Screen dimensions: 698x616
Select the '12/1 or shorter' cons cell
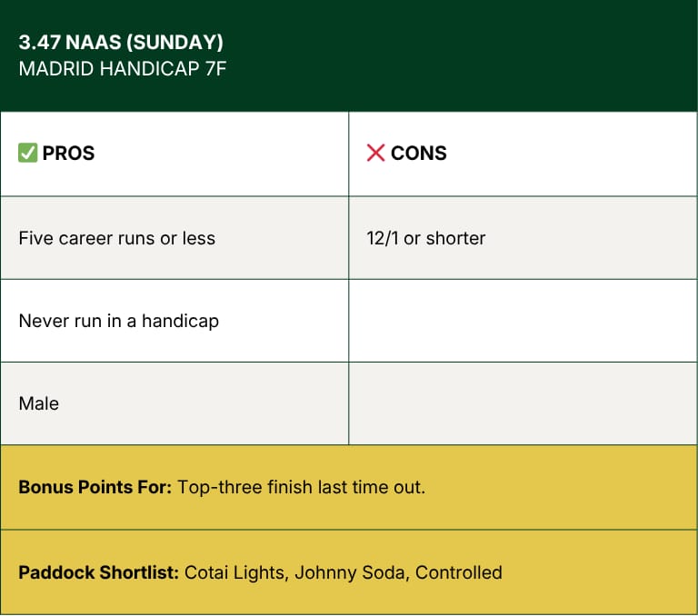click(x=523, y=238)
